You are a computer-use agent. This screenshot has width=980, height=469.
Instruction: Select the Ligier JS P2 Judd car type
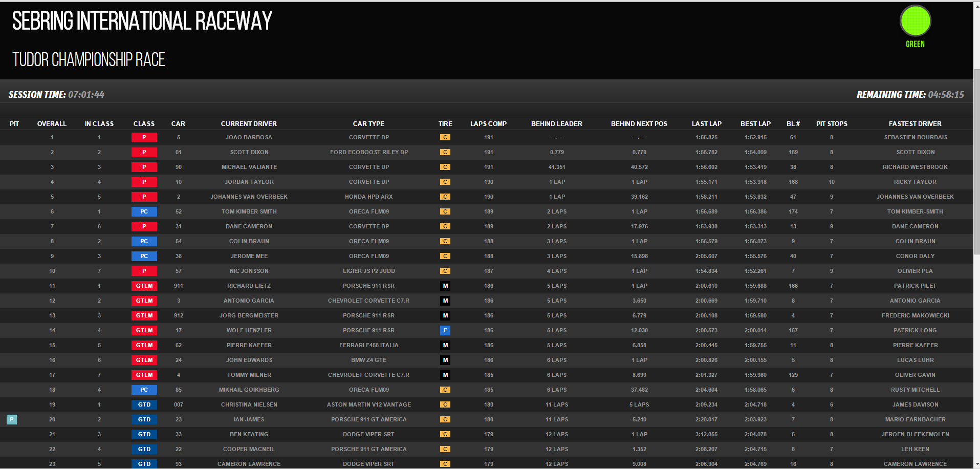(x=368, y=271)
